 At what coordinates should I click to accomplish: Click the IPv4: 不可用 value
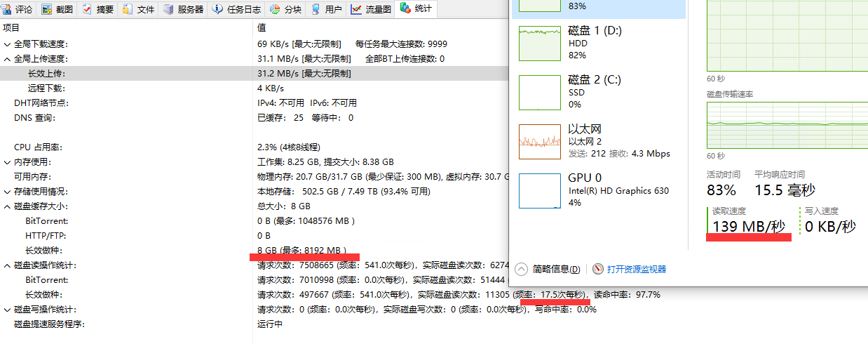click(x=280, y=102)
